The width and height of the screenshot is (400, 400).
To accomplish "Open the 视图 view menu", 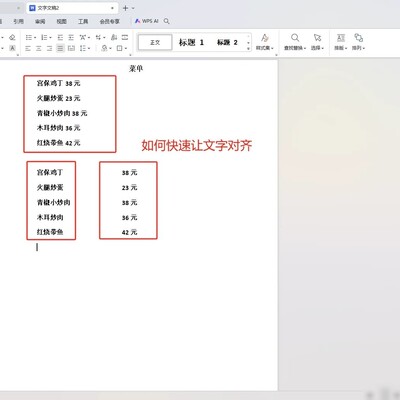I will pyautogui.click(x=61, y=21).
